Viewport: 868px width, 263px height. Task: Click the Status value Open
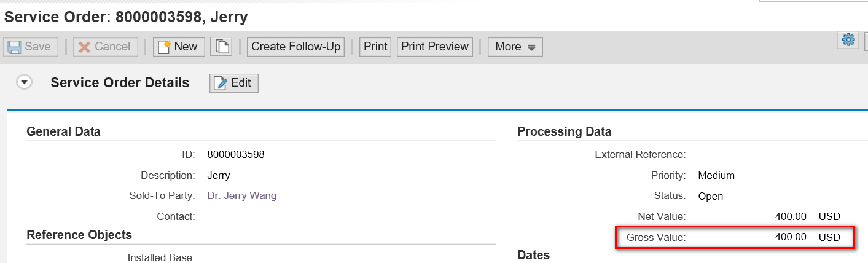711,196
